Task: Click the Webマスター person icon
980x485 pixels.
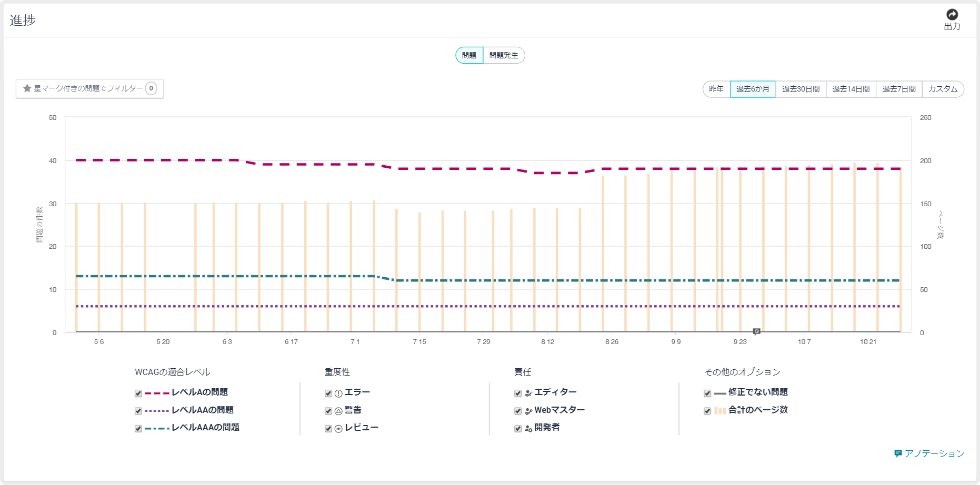Action: tap(528, 411)
